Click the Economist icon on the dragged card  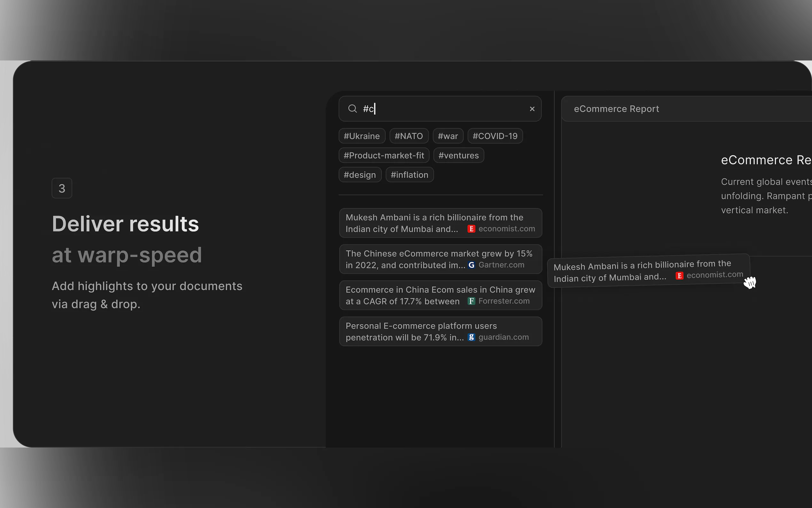coord(679,275)
